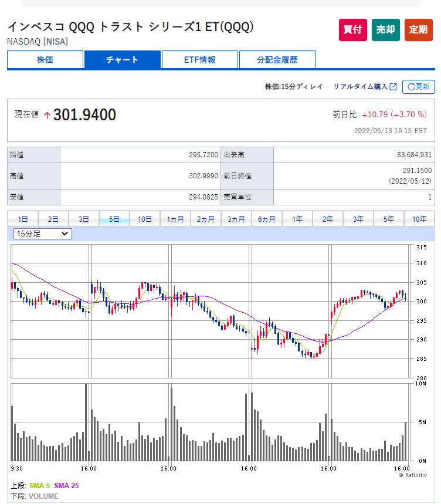This screenshot has height=504, width=441.
Task: Select the 10日 chart range
Action: (144, 219)
